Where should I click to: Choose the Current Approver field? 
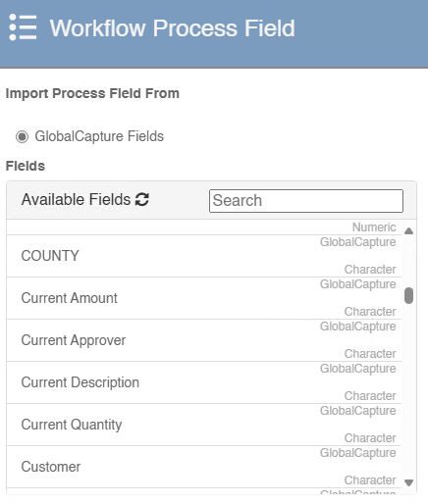point(204,340)
